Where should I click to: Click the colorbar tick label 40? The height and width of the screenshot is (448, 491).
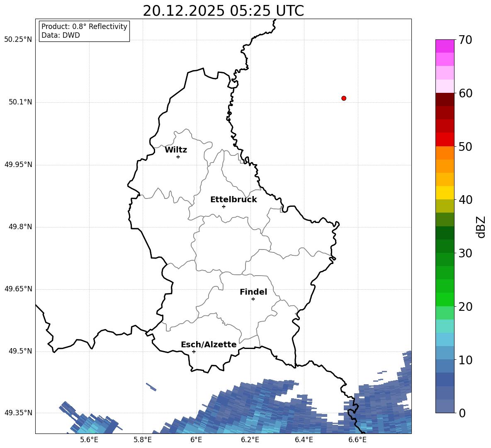click(465, 200)
